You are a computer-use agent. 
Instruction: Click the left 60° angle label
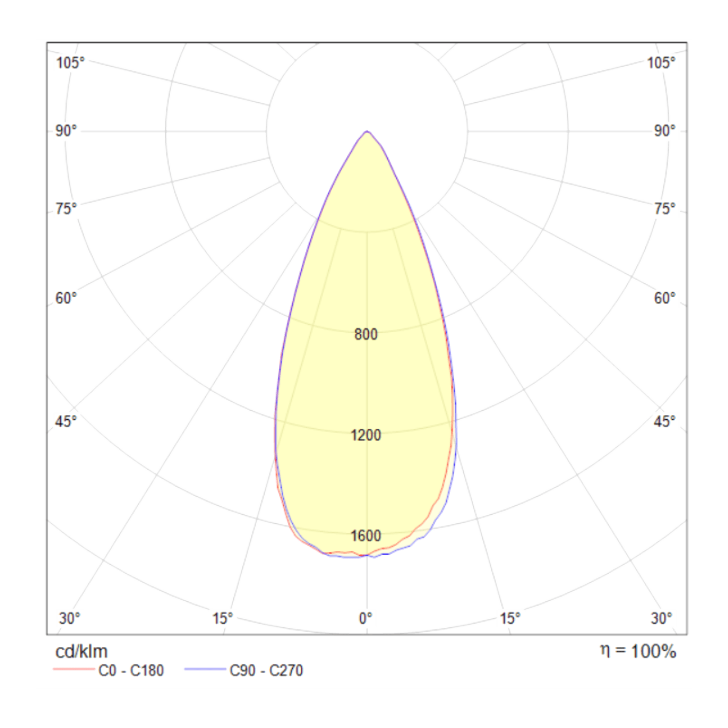point(66,298)
